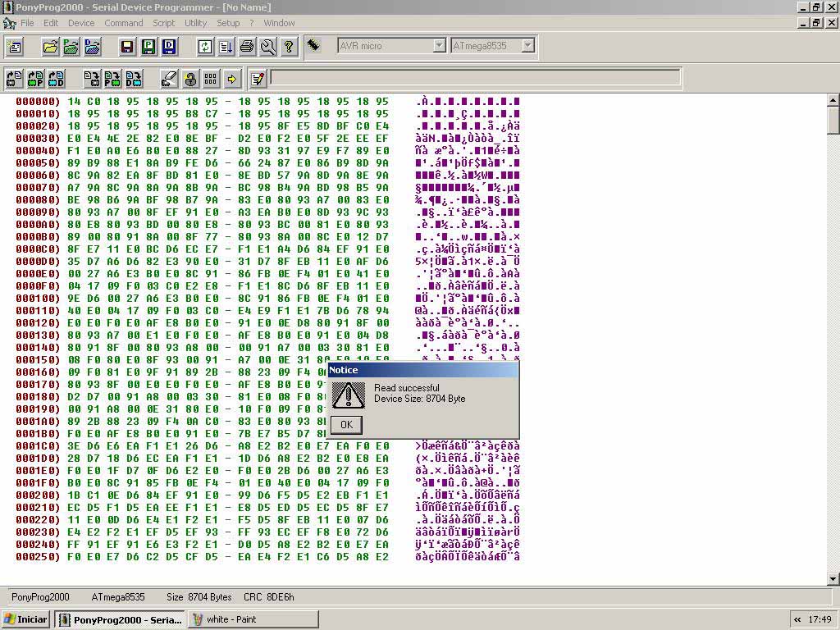Screen dimensions: 840x630
Task: Click address 0000C0) in hex view
Action: pos(38,249)
